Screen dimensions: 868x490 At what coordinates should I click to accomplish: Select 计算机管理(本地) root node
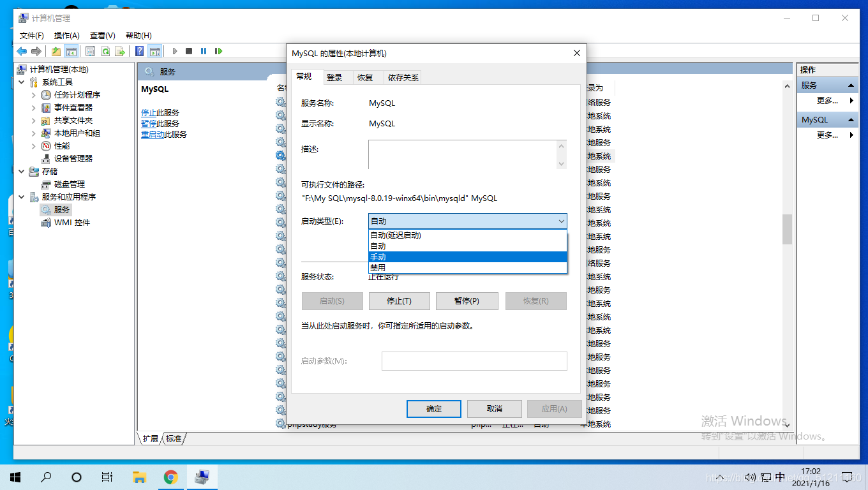[59, 69]
